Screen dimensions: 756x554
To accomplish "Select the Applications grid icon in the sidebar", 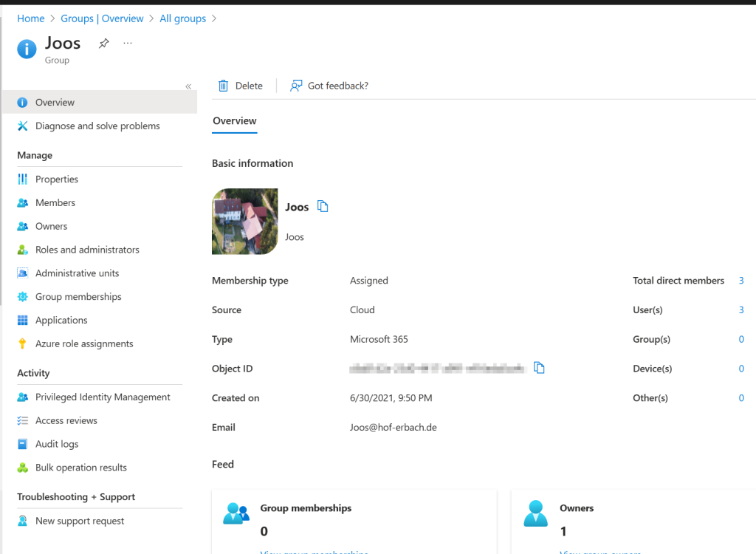I will pyautogui.click(x=23, y=320).
